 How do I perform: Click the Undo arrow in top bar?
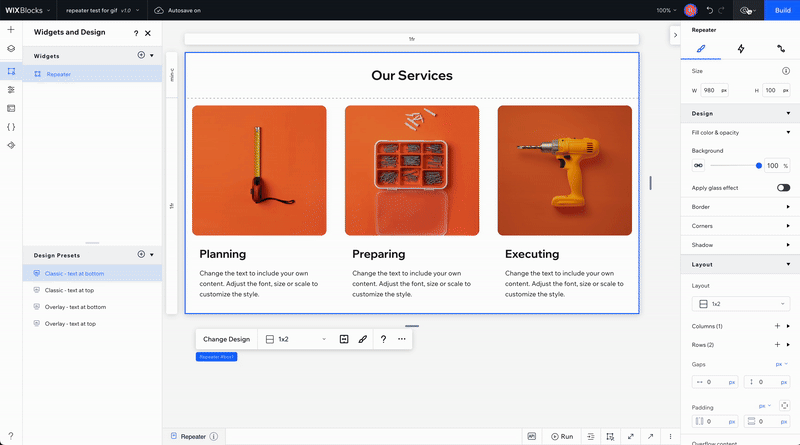coord(710,10)
